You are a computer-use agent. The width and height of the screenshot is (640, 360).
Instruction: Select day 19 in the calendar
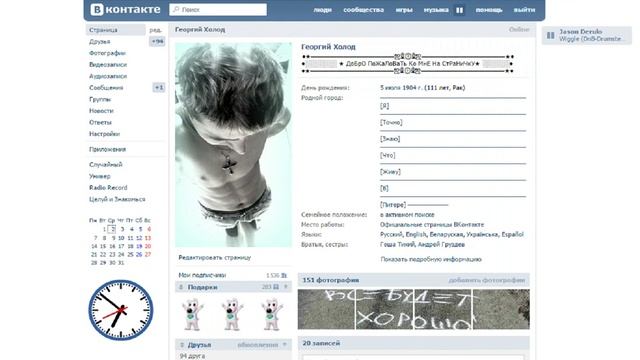point(139,246)
